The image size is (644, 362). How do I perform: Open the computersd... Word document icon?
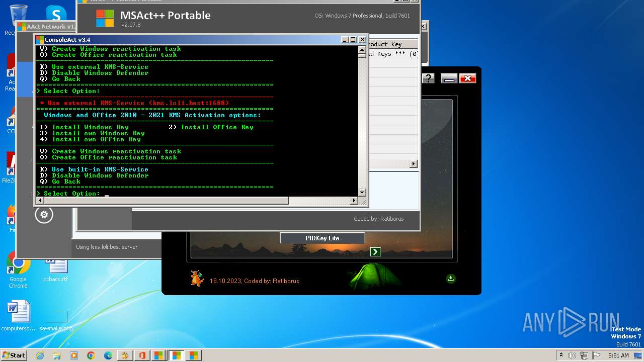tap(19, 316)
